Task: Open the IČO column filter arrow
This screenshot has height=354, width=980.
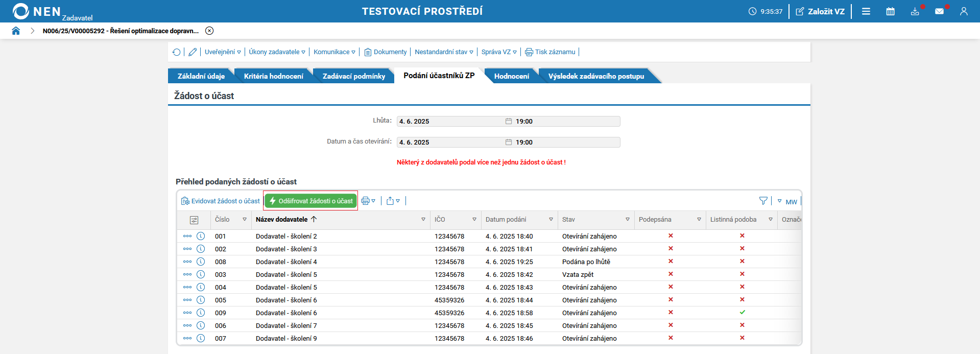Action: (x=474, y=220)
